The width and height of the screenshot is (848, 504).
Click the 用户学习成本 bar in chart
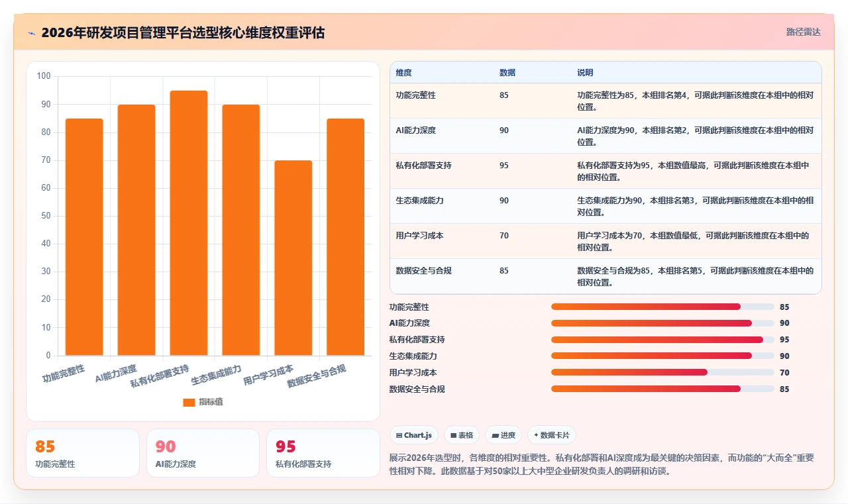pos(293,258)
